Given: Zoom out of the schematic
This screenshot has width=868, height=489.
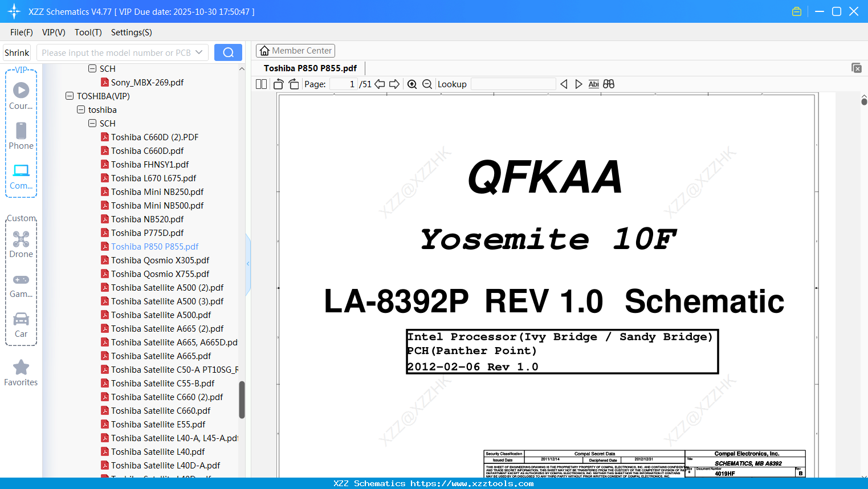Looking at the screenshot, I should 427,84.
